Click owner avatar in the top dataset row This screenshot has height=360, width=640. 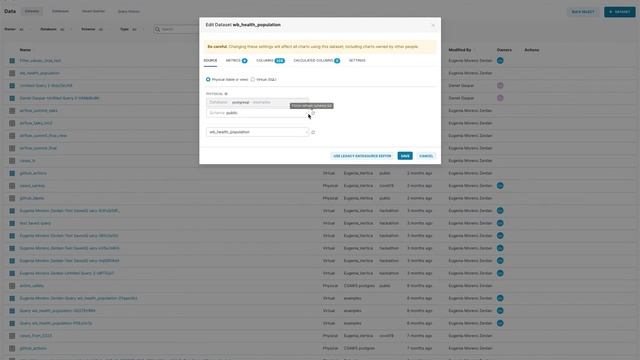[x=500, y=60]
